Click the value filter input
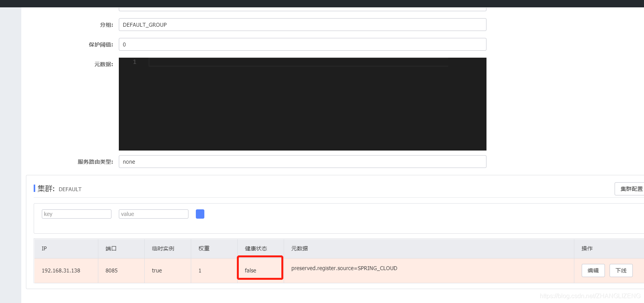The image size is (644, 303). point(154,214)
